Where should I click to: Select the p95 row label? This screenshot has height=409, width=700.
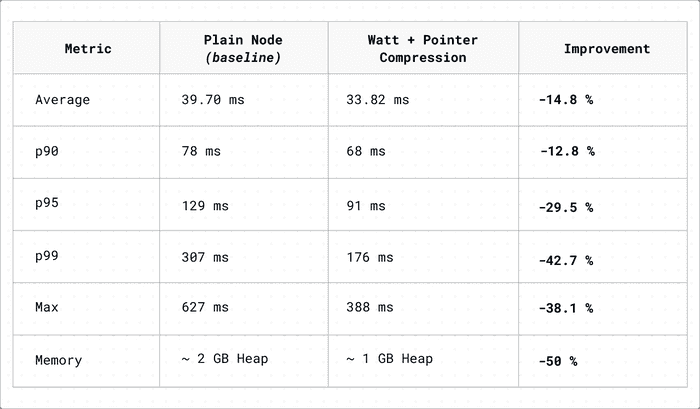[49, 204]
